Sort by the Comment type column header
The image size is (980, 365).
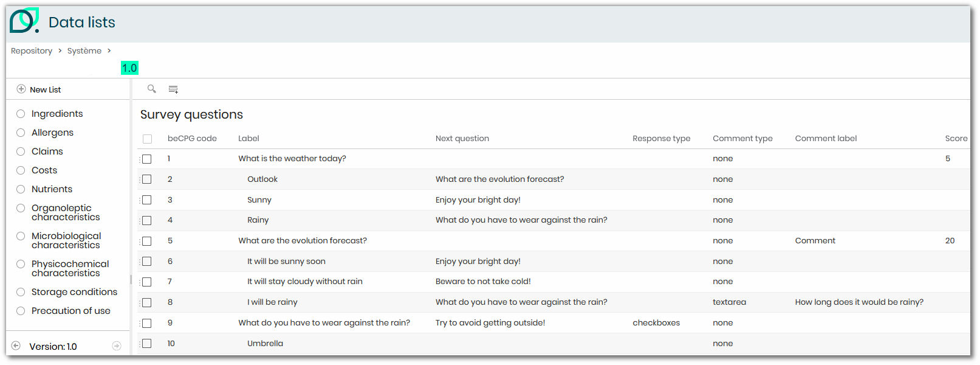(742, 138)
